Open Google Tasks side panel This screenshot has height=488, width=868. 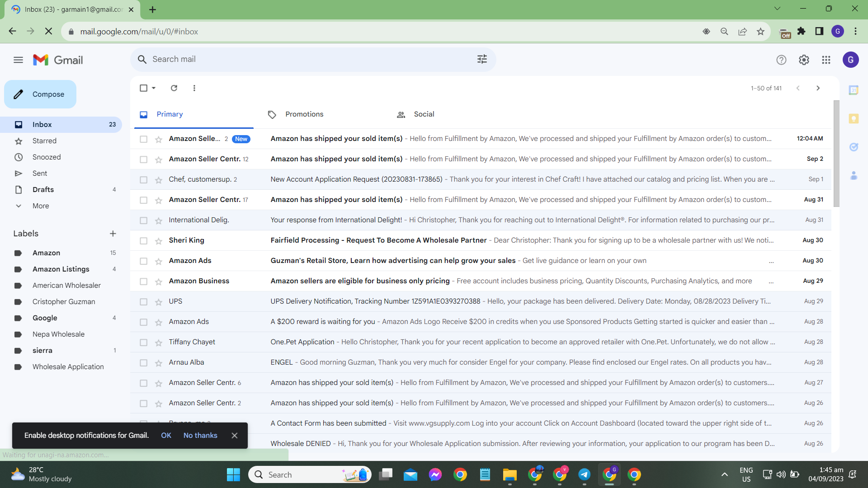(x=854, y=147)
